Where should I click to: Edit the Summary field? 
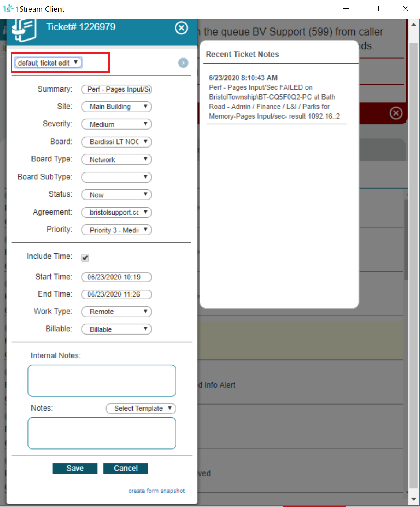[x=116, y=89]
